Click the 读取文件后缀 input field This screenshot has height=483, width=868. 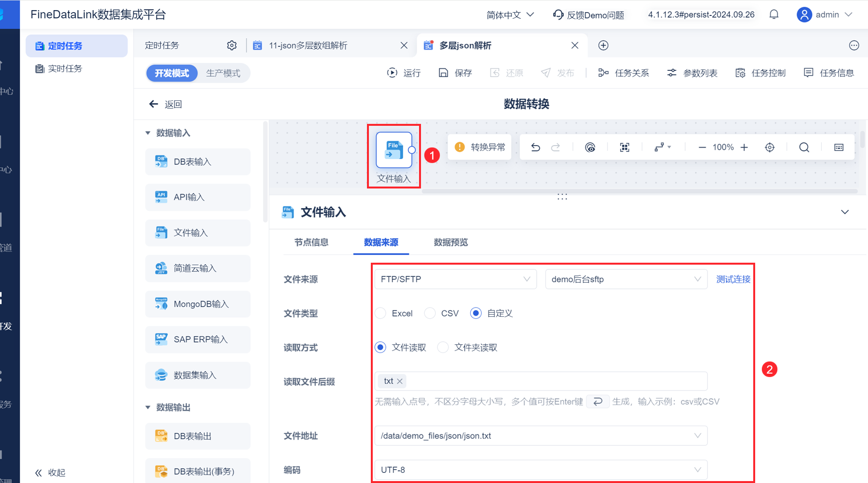point(541,381)
